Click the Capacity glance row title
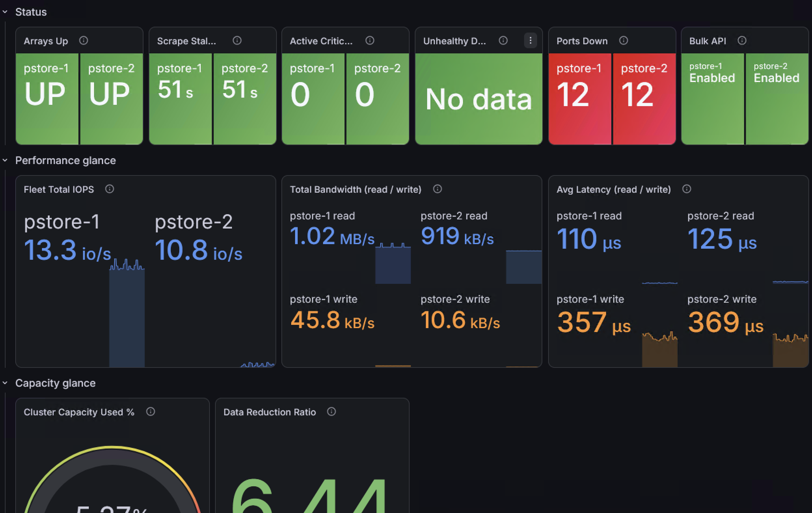Viewport: 812px width, 513px height. (55, 383)
